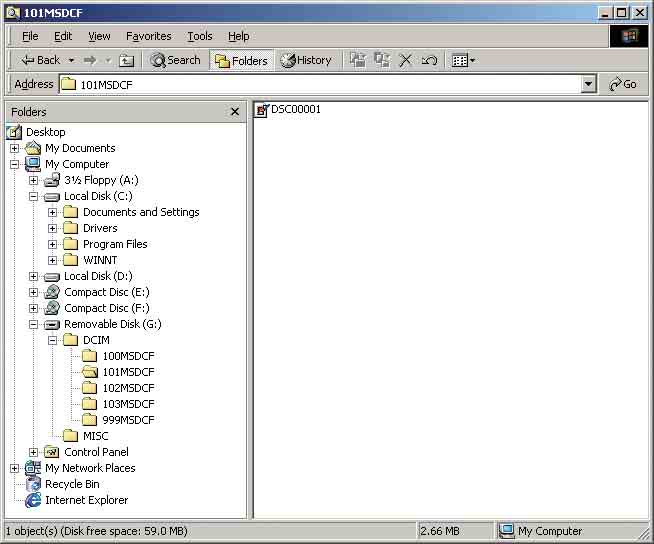Expand the WINNT folder node
Image resolution: width=654 pixels, height=544 pixels.
pos(52,260)
